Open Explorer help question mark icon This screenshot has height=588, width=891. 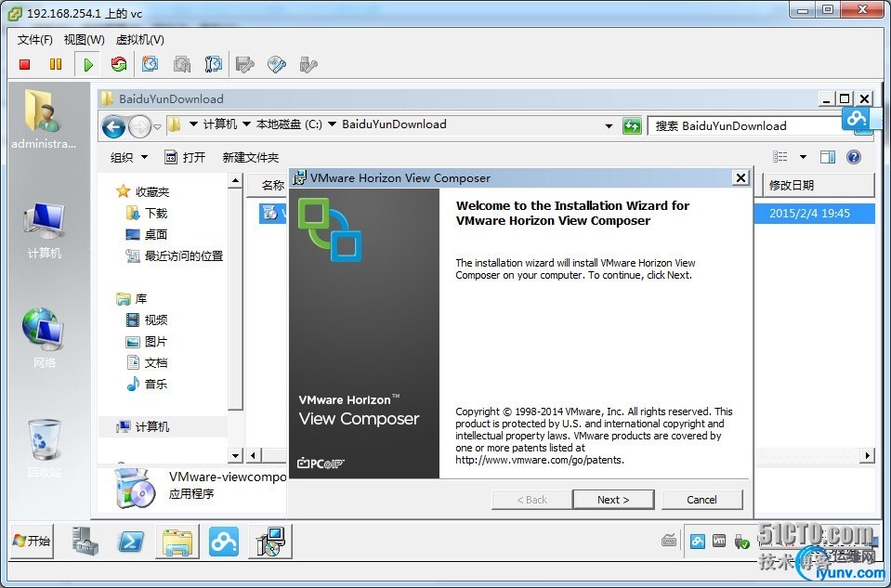(x=854, y=157)
